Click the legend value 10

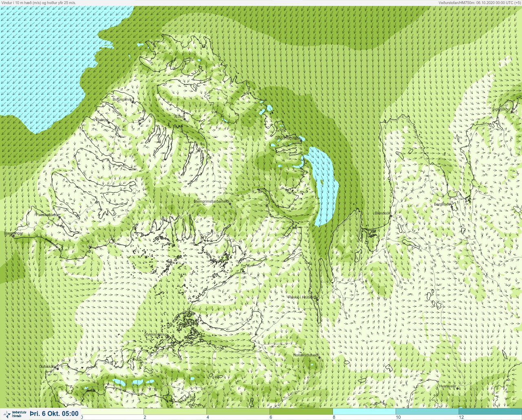398,417
